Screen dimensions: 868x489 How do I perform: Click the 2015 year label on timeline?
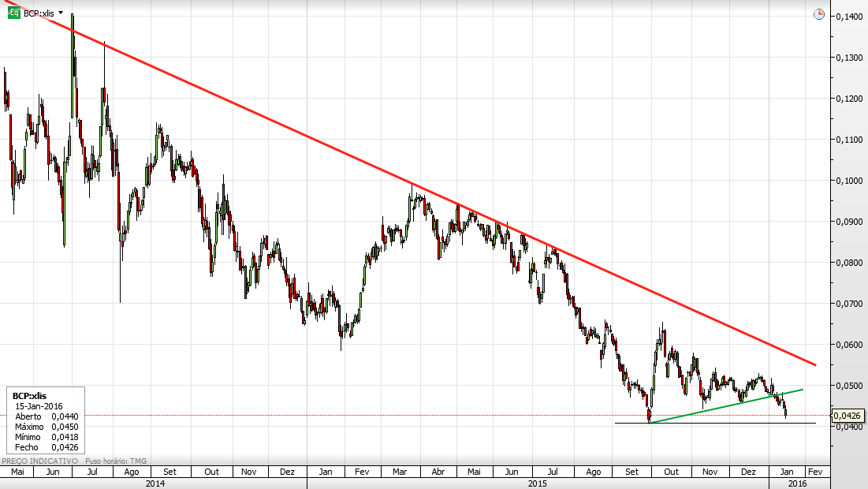537,483
